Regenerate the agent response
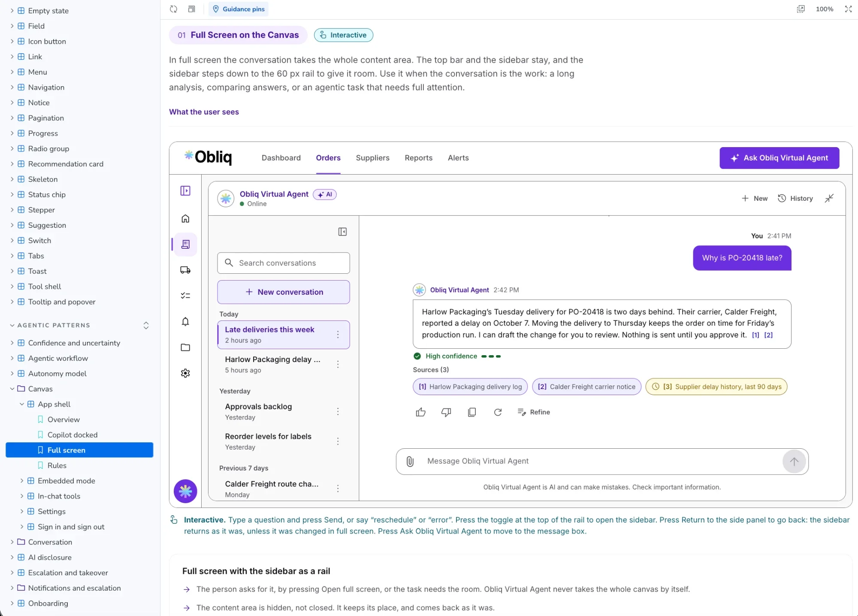858x616 pixels. click(x=498, y=412)
